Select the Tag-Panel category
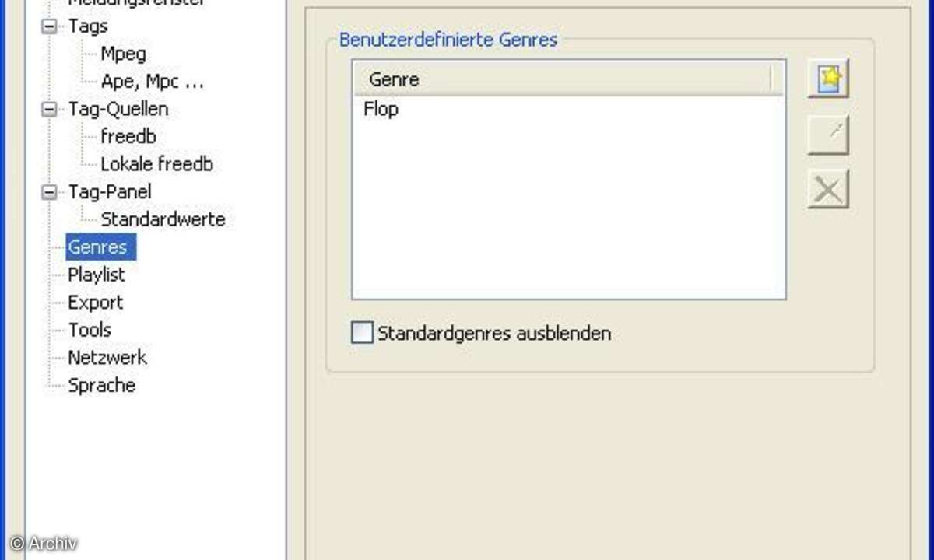Image resolution: width=934 pixels, height=560 pixels. tap(110, 192)
